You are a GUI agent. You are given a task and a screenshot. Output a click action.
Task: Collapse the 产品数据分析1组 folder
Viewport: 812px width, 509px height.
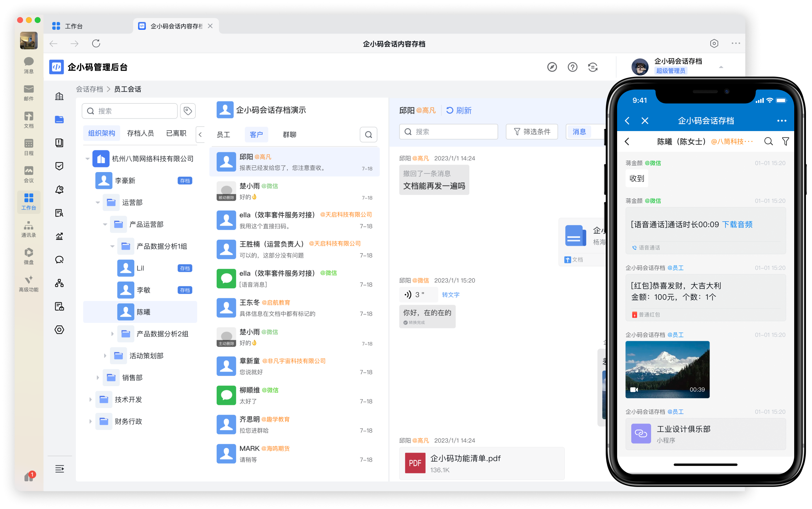pos(112,246)
